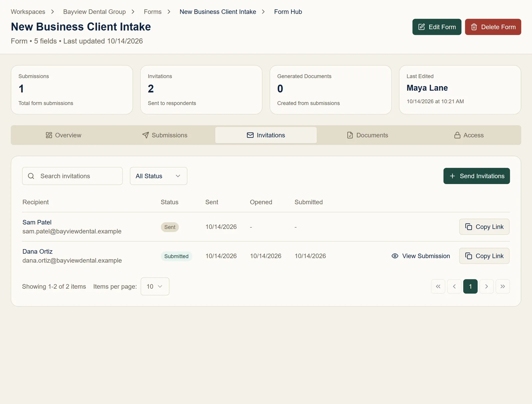Go to the Forms breadcrumb

click(153, 12)
